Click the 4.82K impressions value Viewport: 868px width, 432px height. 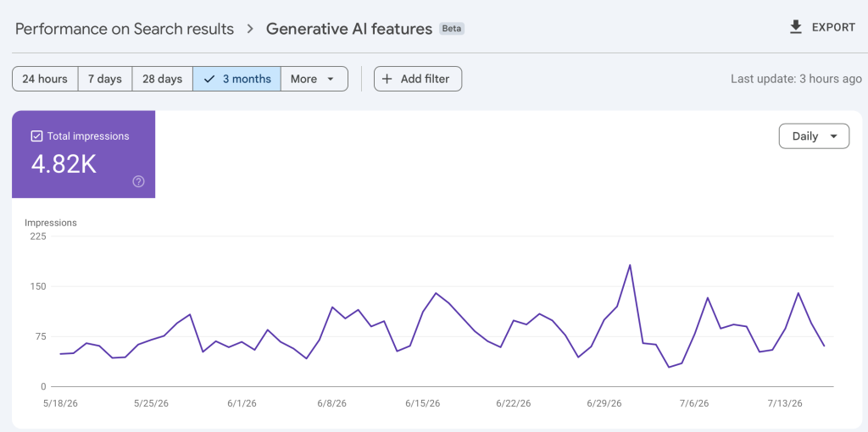pyautogui.click(x=64, y=164)
